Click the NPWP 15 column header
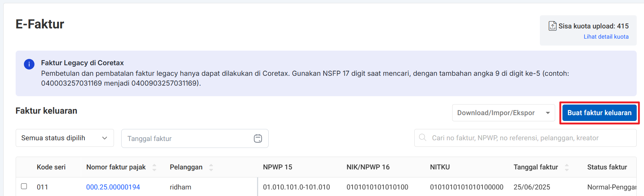Viewport: 644px width, 196px height. (x=277, y=167)
